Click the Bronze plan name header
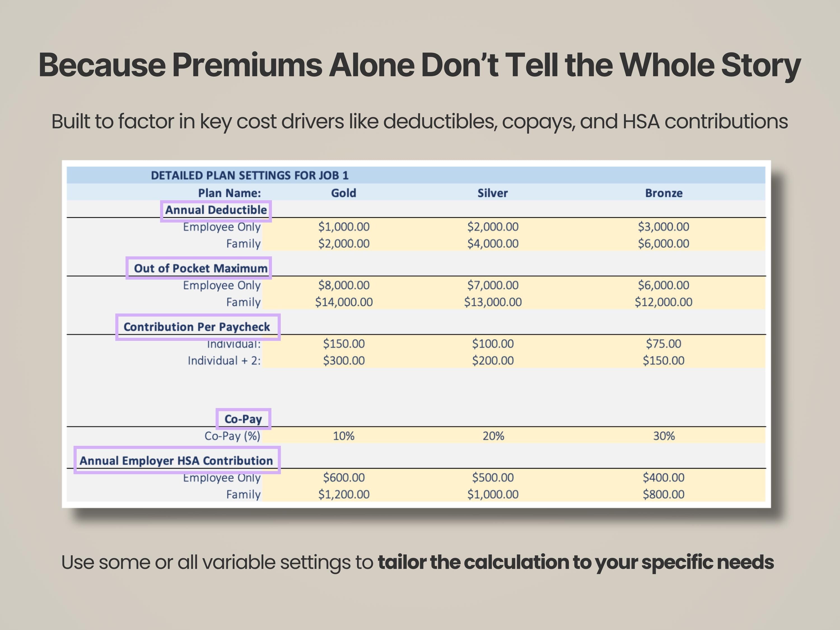840x630 pixels. click(664, 193)
